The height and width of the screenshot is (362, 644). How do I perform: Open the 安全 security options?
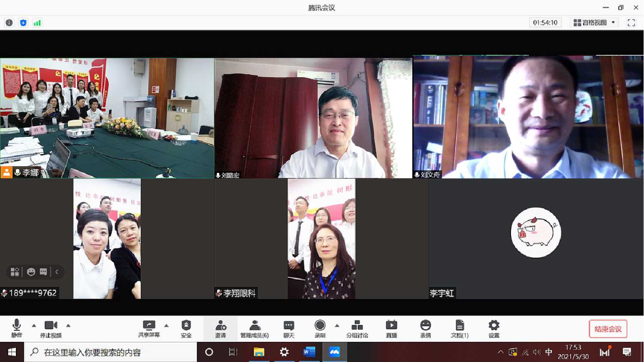point(186,329)
